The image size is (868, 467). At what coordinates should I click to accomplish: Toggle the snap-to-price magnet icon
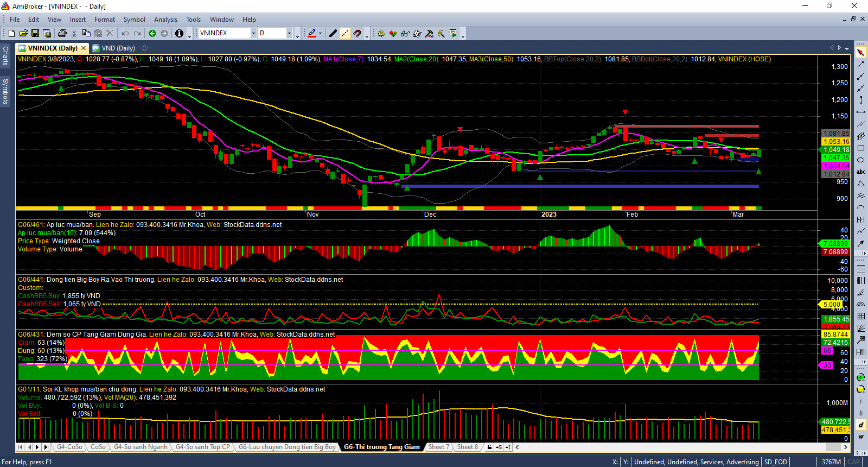(x=357, y=33)
